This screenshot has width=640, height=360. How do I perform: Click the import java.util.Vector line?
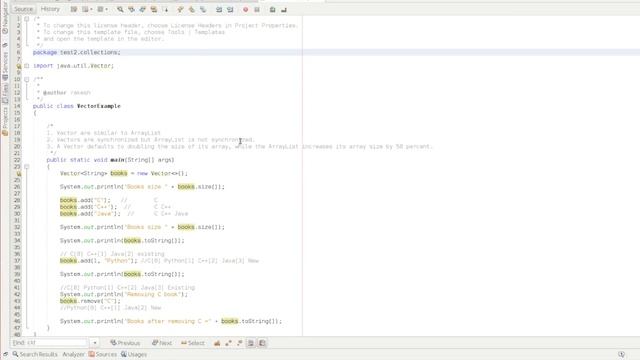tap(73, 66)
